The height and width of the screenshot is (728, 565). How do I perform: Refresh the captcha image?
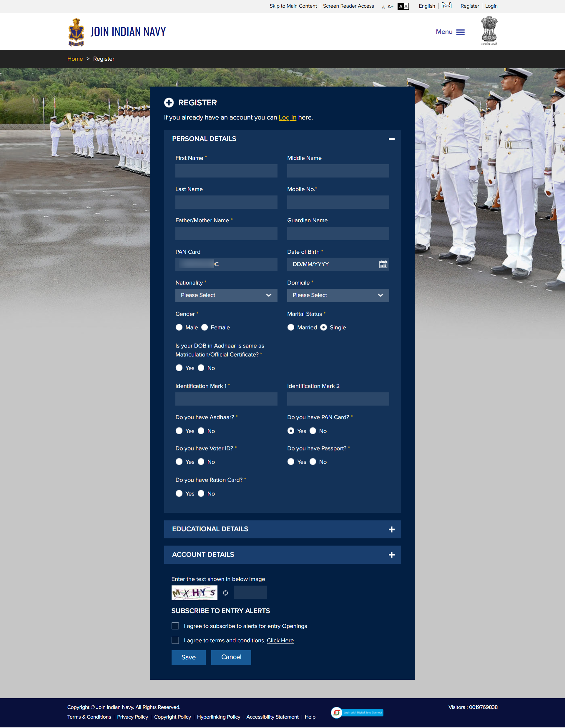(x=225, y=593)
